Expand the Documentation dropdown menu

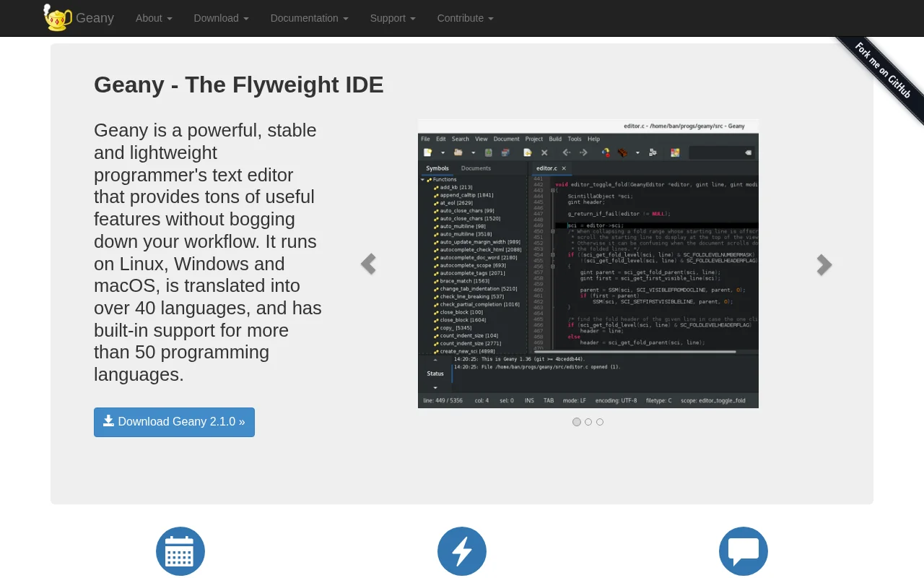tap(309, 18)
